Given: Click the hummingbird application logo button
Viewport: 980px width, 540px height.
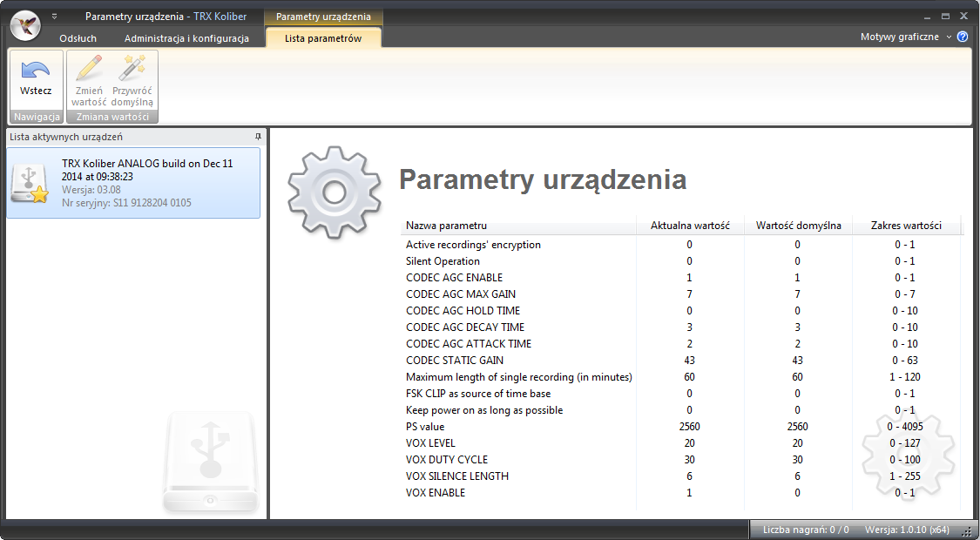Looking at the screenshot, I should pos(25,25).
